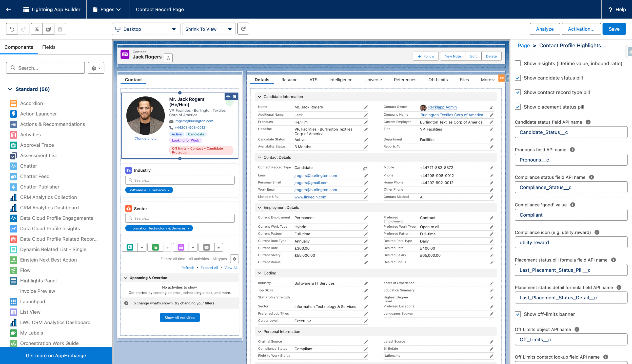
Task: Enable Show insights checkbox
Action: pyautogui.click(x=518, y=63)
